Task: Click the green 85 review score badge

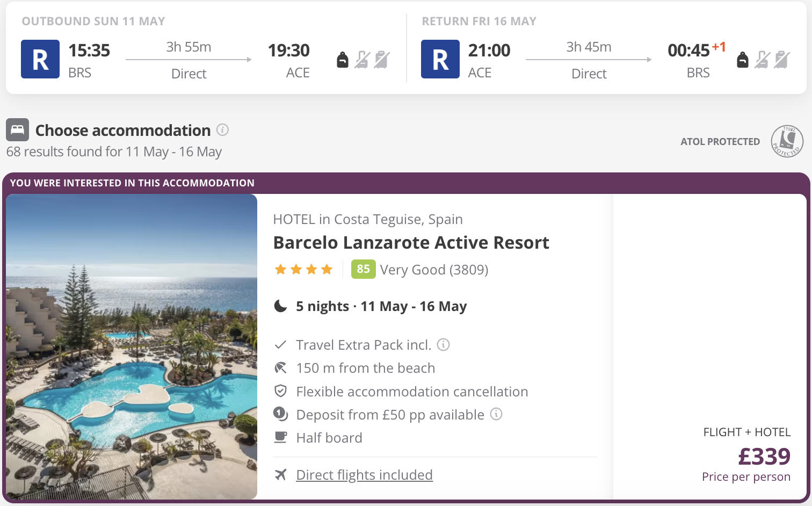Action: point(363,269)
